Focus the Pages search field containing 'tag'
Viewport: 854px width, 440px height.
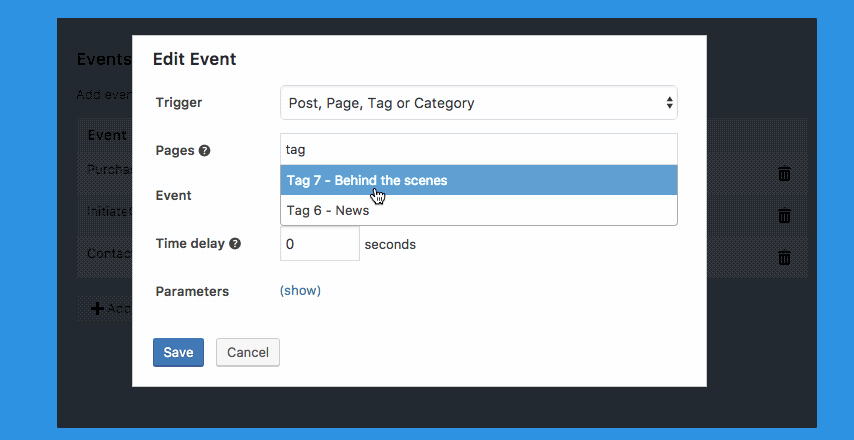478,149
